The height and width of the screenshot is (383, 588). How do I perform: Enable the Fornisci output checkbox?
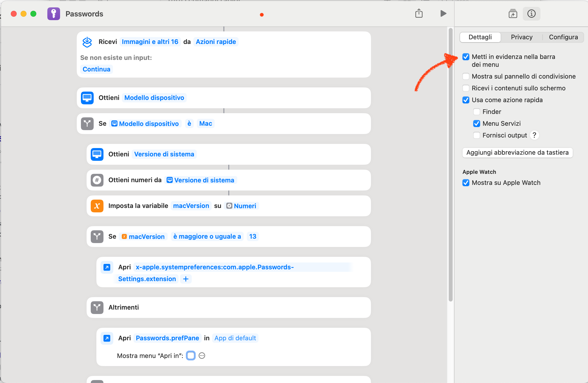click(x=477, y=135)
